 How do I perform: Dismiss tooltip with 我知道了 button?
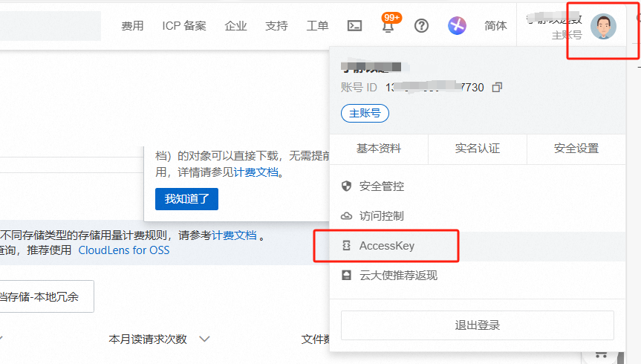187,199
